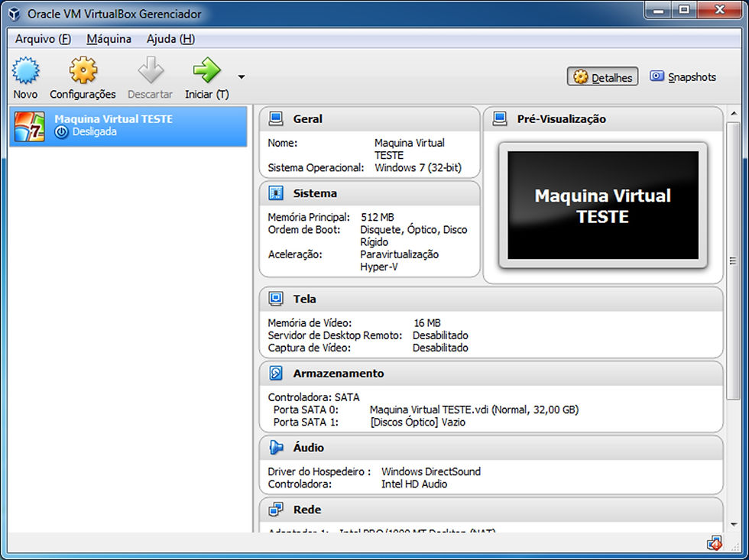Click the 'Disquete, Óptico, Disco' boot order text
The height and width of the screenshot is (560, 749).
[413, 230]
